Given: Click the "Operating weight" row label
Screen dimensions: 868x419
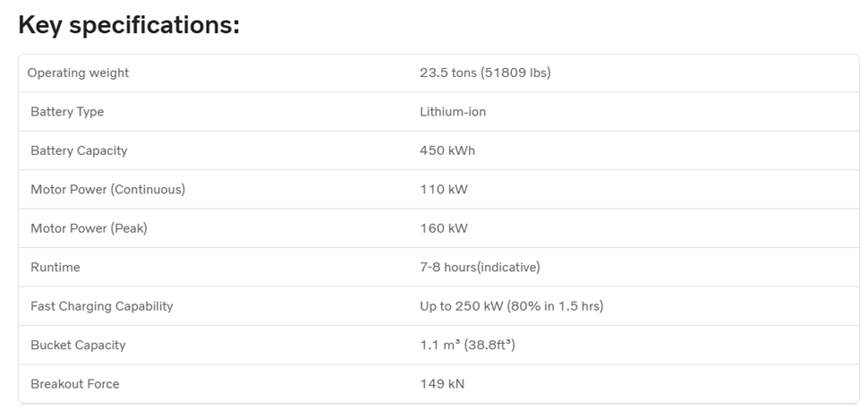Looking at the screenshot, I should [78, 73].
